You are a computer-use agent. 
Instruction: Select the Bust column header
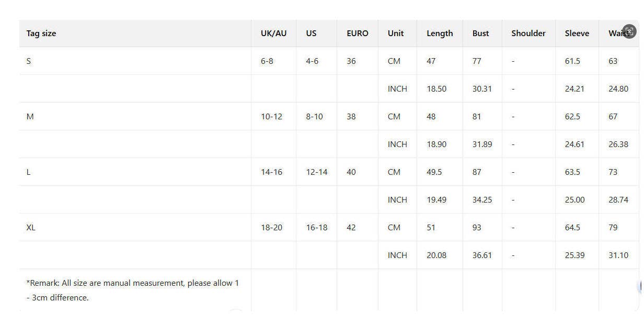click(x=480, y=33)
